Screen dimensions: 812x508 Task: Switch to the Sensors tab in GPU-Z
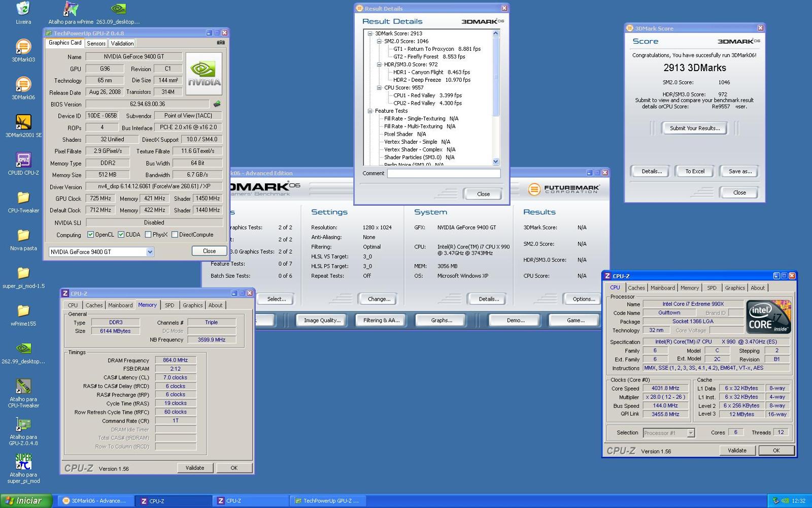(96, 44)
